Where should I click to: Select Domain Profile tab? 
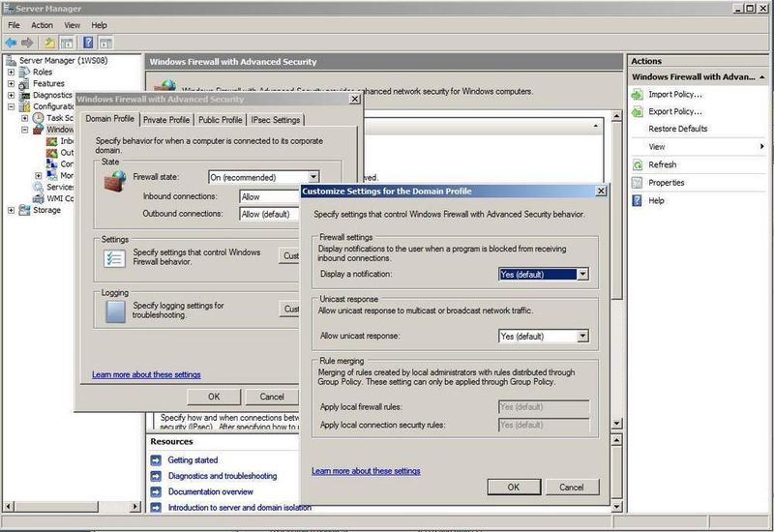click(109, 119)
